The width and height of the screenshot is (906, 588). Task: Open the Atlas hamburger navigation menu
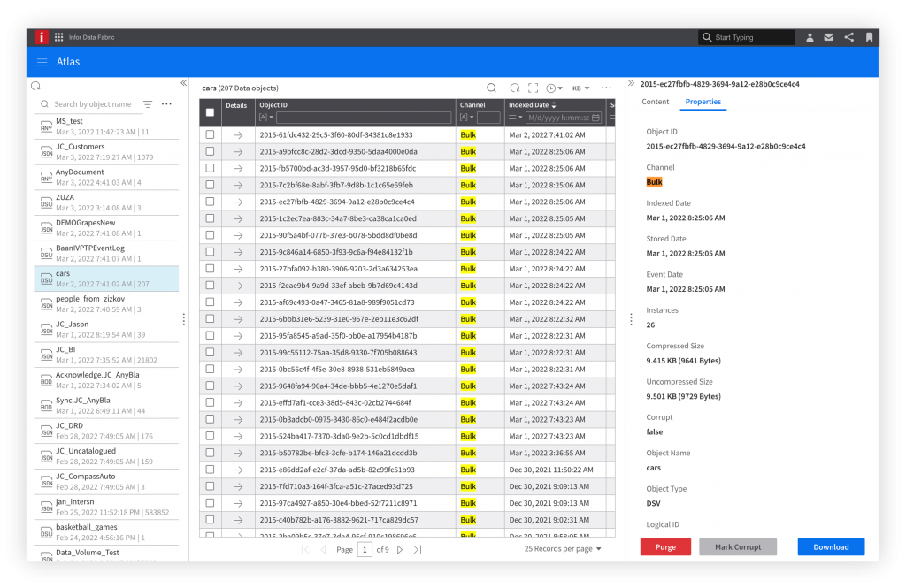click(42, 62)
